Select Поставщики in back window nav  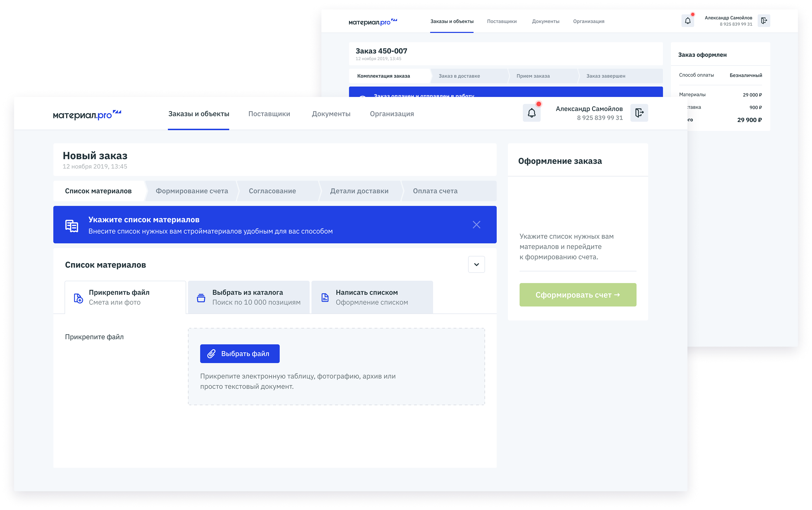(x=502, y=21)
